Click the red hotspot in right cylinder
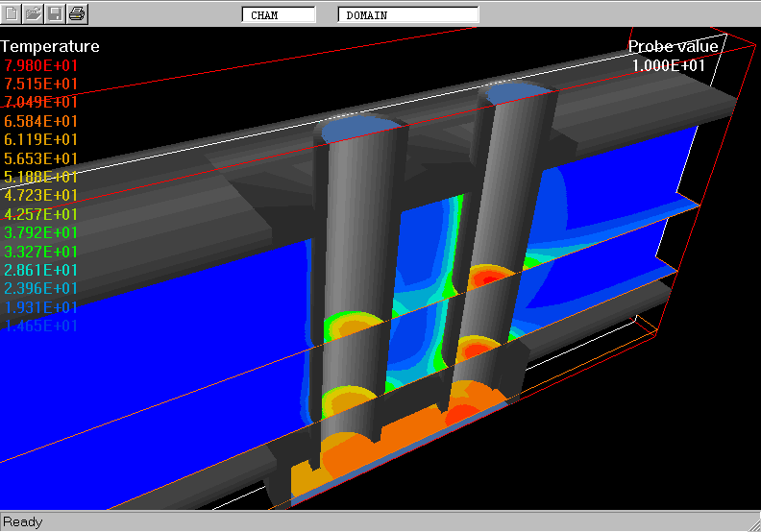This screenshot has width=761, height=532. click(x=488, y=277)
